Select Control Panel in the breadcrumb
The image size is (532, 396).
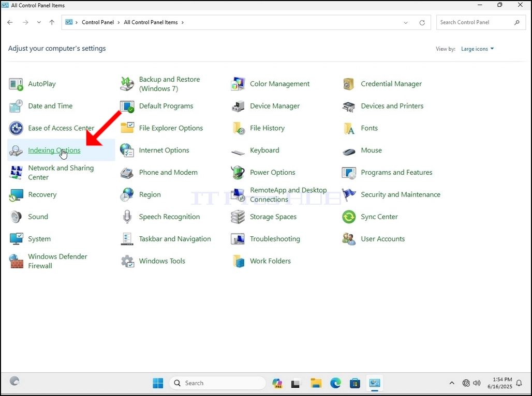point(98,22)
